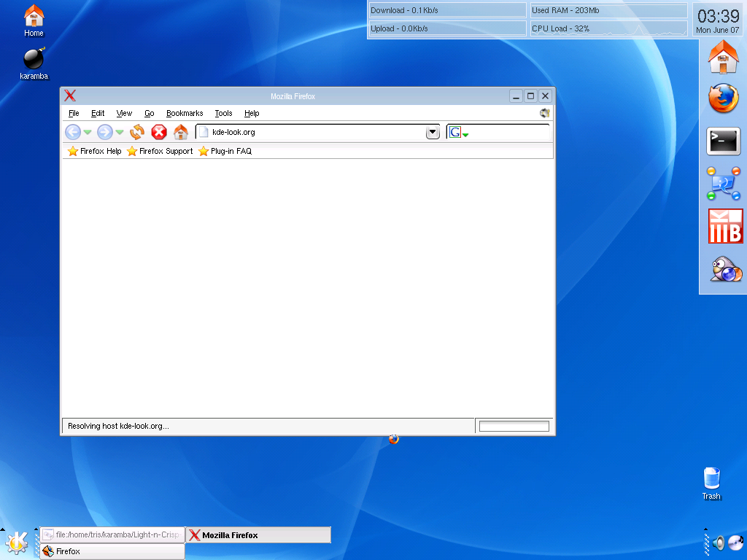Open the X window menu icon in title bar
Image resolution: width=747 pixels, height=560 pixels.
pyautogui.click(x=70, y=96)
